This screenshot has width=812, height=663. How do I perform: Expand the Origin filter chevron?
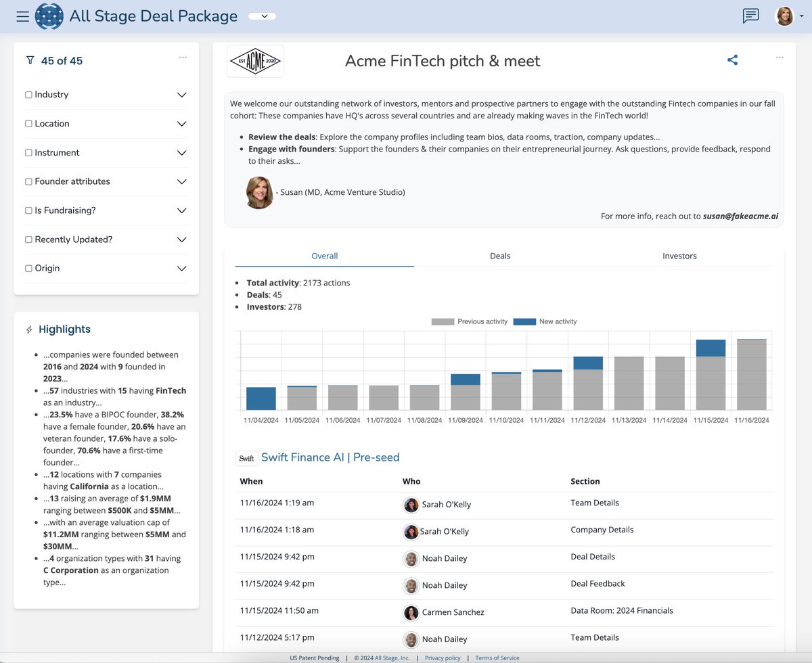(x=181, y=269)
